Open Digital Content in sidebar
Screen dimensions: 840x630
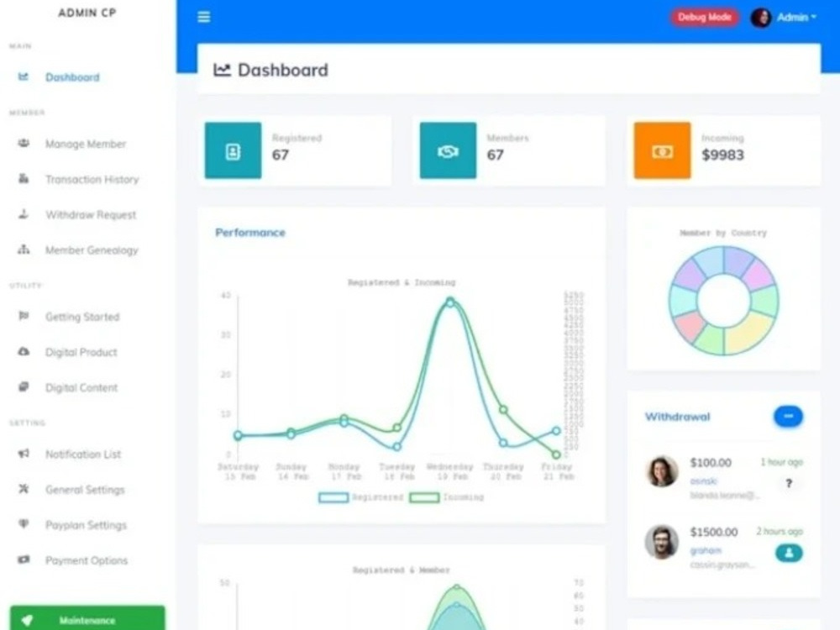pos(81,387)
